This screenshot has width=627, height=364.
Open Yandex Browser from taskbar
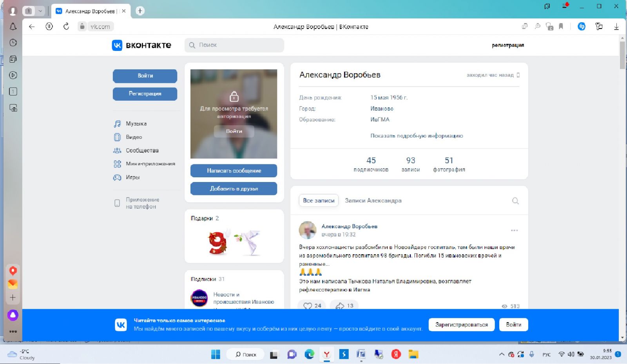pos(326,354)
